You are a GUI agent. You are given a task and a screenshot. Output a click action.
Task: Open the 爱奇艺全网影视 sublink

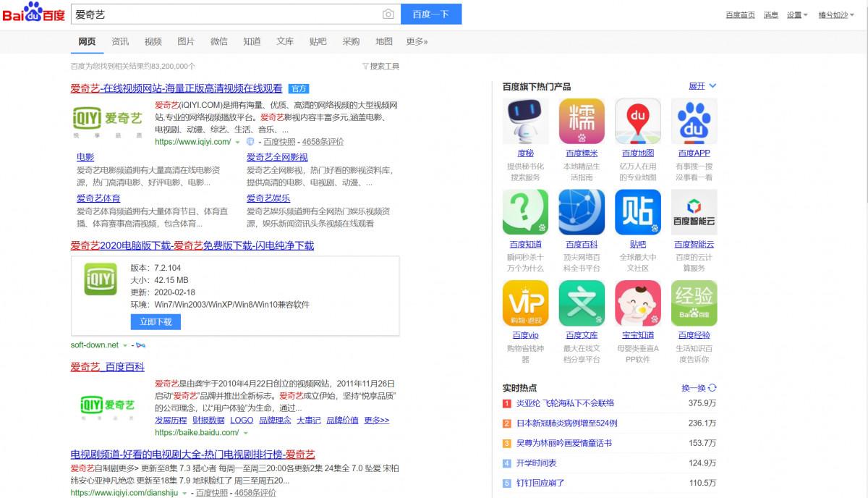(x=277, y=157)
